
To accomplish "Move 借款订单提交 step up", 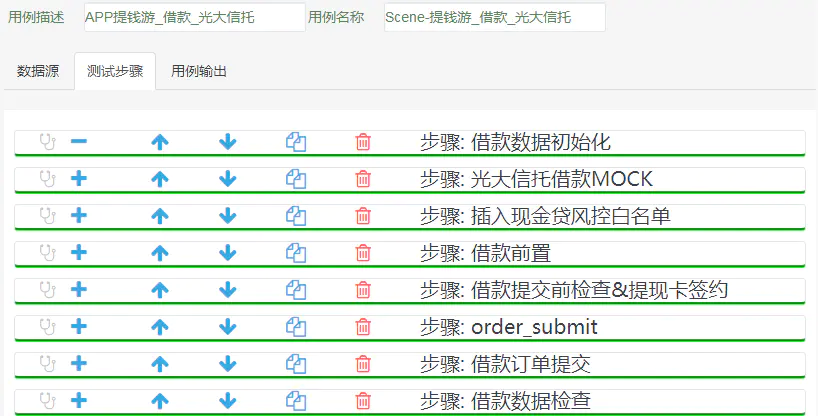I will (x=160, y=364).
